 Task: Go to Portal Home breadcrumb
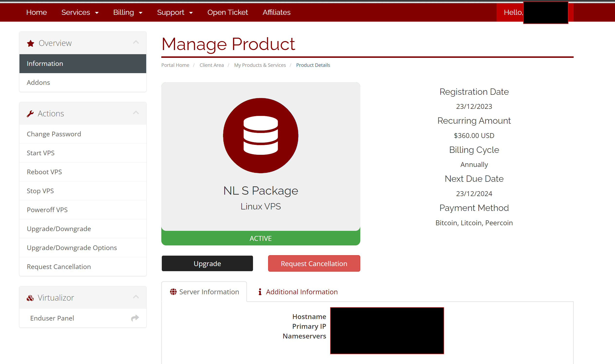coord(175,65)
